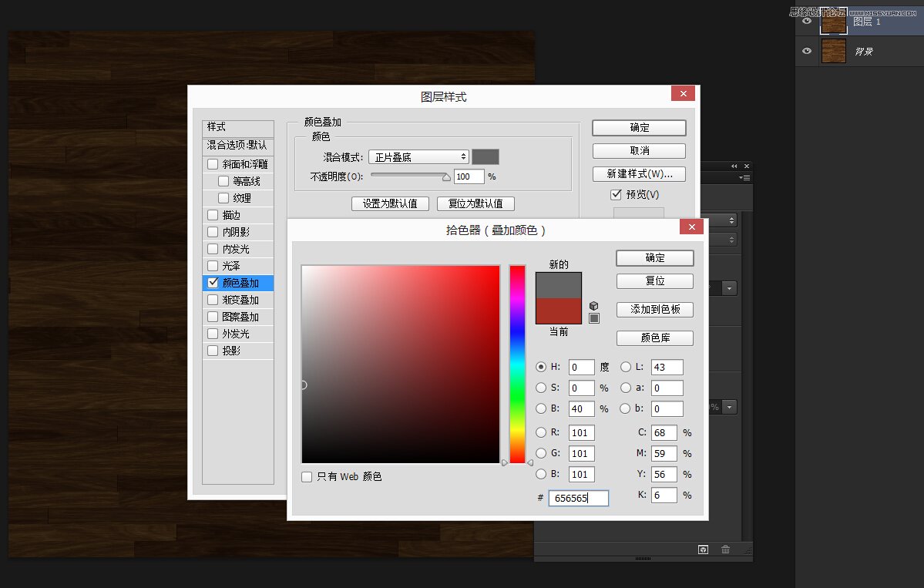Screen dimensions: 924x588
Task: Toggle visibility of 图层 1
Action: pos(806,21)
